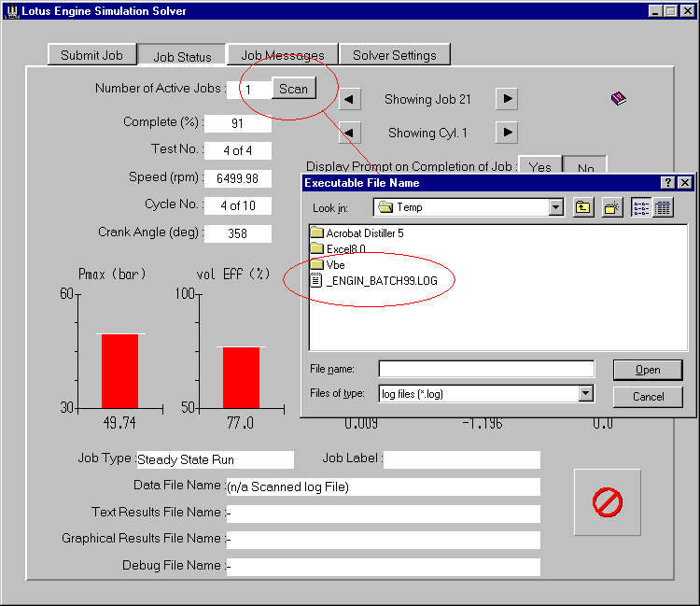The image size is (700, 606).
Task: Click the Vol Eff red bar
Action: tap(241, 378)
